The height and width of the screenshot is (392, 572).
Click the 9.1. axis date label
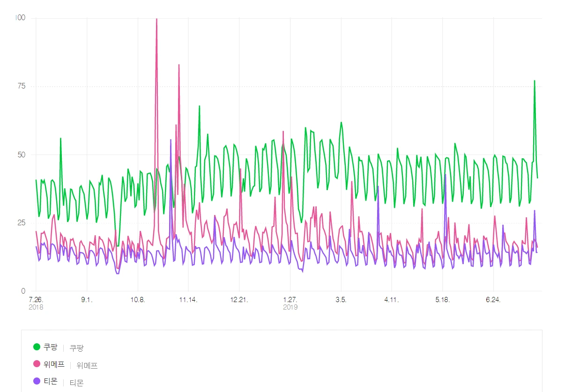tap(87, 300)
